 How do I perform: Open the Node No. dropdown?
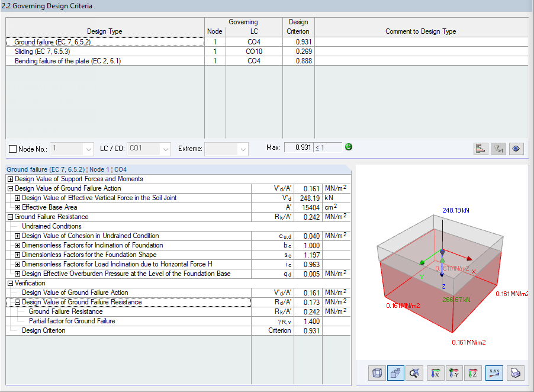pos(88,149)
